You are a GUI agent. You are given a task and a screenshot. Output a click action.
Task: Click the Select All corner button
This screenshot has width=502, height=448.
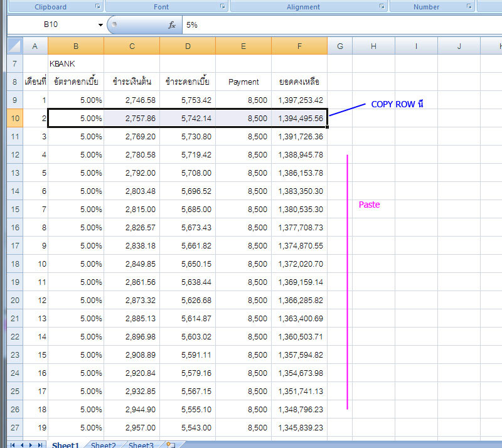click(x=14, y=46)
